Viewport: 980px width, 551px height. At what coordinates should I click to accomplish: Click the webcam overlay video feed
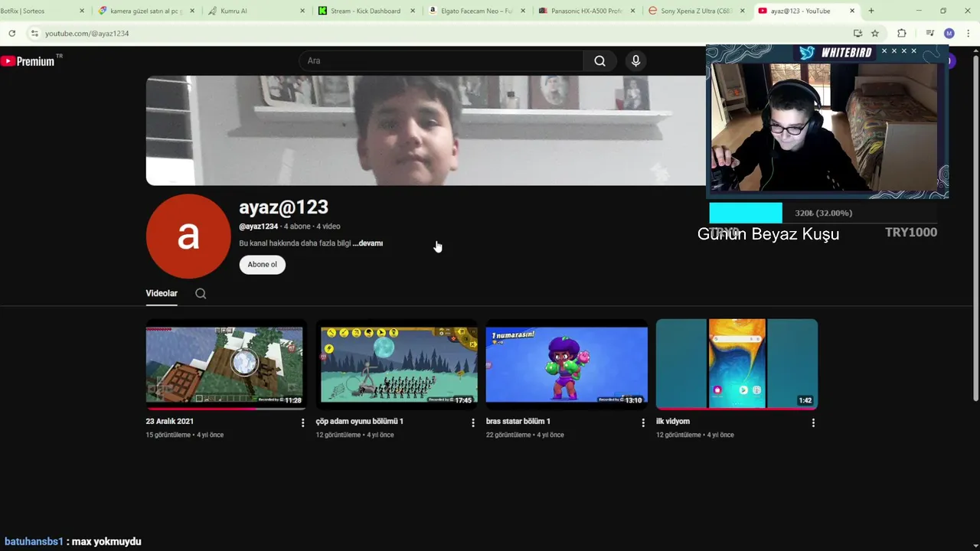coord(825,126)
